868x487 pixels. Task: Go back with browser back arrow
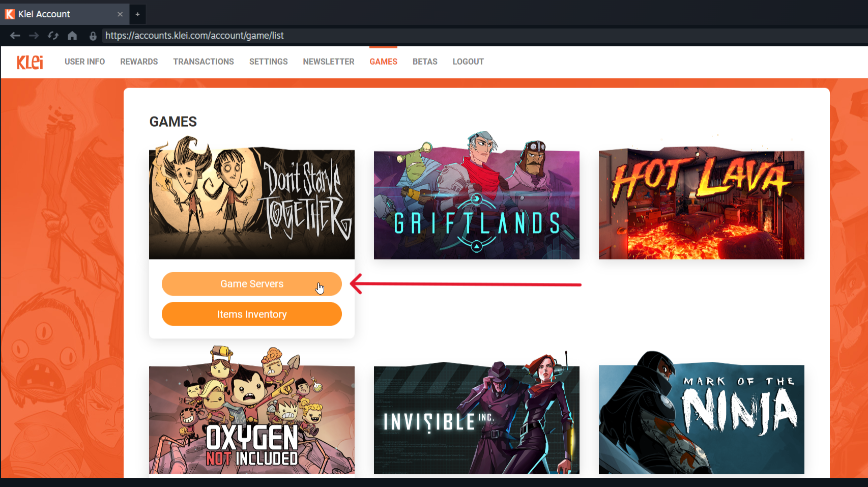tap(15, 36)
